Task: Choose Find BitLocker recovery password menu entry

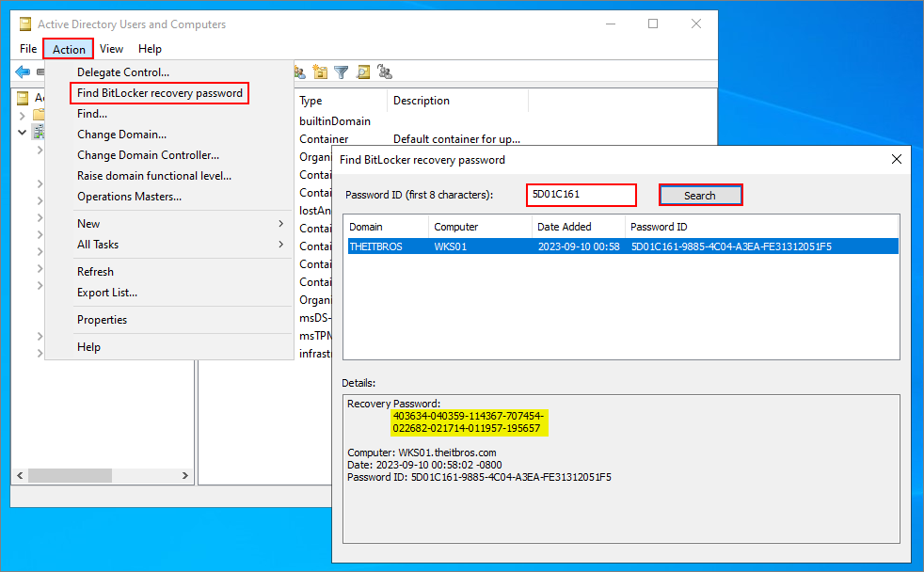Action: (160, 93)
